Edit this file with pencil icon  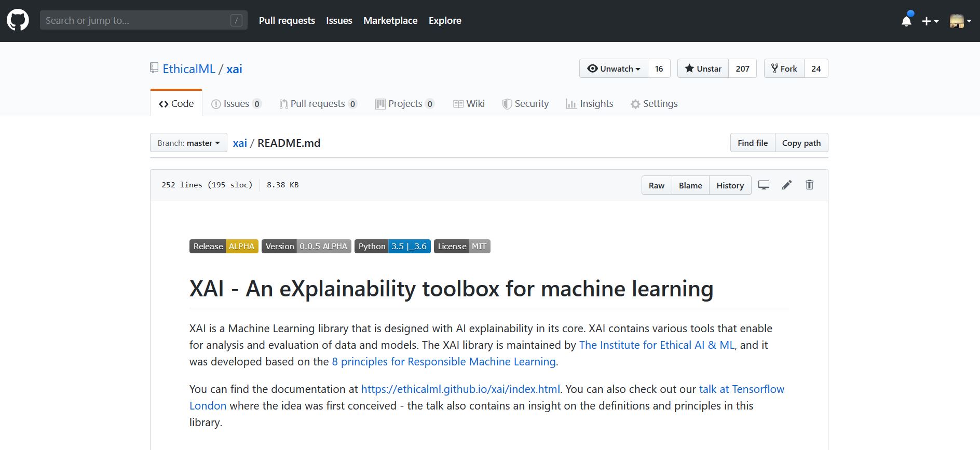tap(787, 185)
